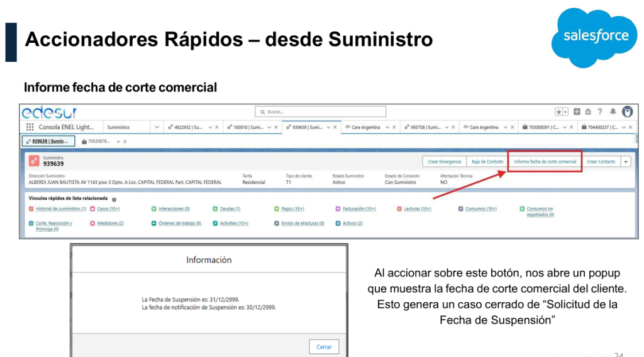The image size is (644, 357).
Task: Open the Medidores (2) related link
Action: point(110,223)
